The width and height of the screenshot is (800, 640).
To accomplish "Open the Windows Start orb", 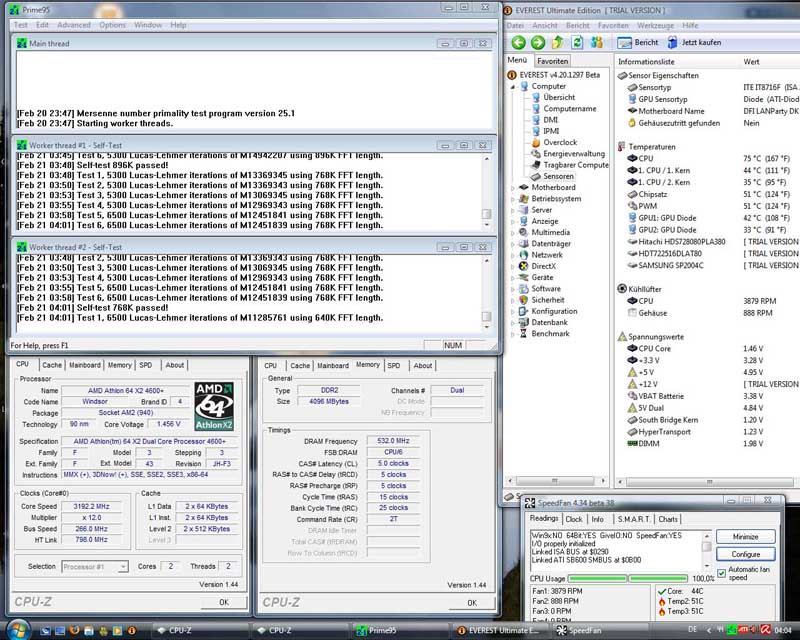I will click(x=18, y=630).
